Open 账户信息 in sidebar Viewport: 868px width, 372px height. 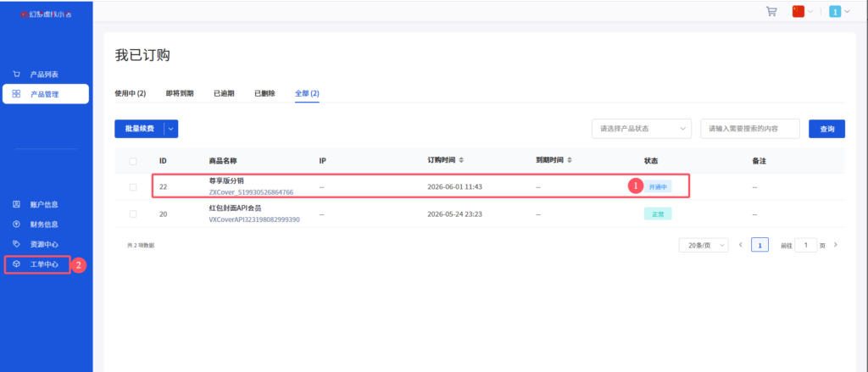click(x=46, y=204)
